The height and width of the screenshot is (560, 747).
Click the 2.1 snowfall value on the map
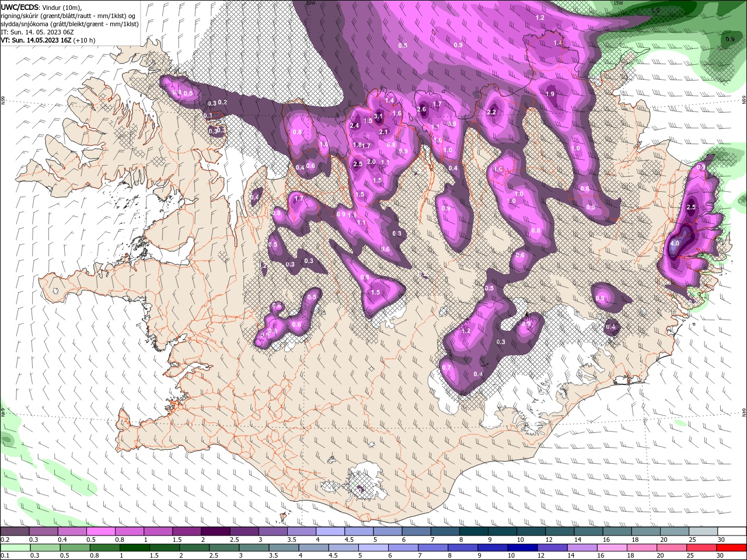(383, 132)
